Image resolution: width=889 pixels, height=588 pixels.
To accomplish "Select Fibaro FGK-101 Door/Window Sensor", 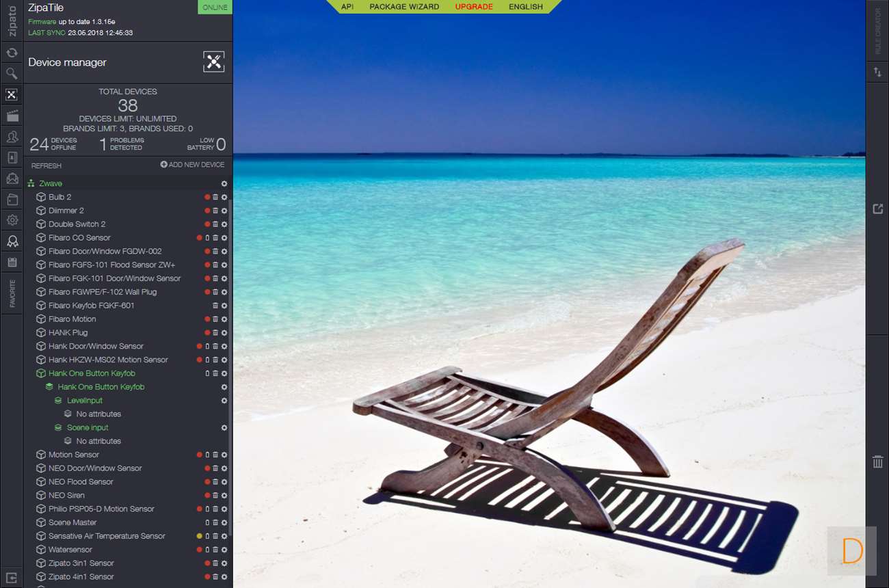I will 115,279.
